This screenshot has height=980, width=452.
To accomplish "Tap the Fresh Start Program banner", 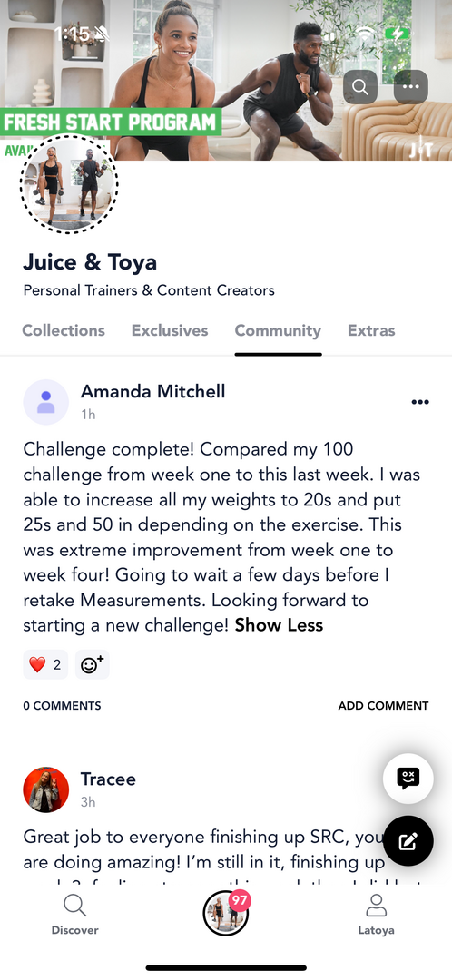I will coord(112,122).
